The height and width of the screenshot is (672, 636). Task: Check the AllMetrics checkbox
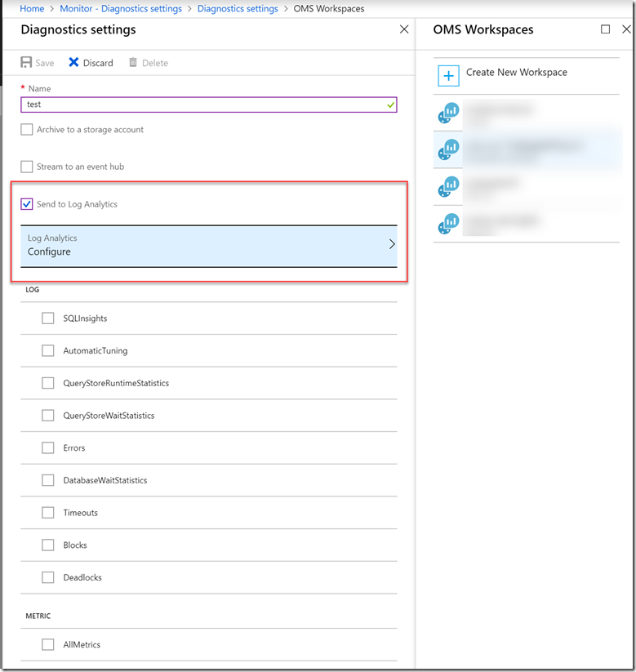tap(47, 644)
